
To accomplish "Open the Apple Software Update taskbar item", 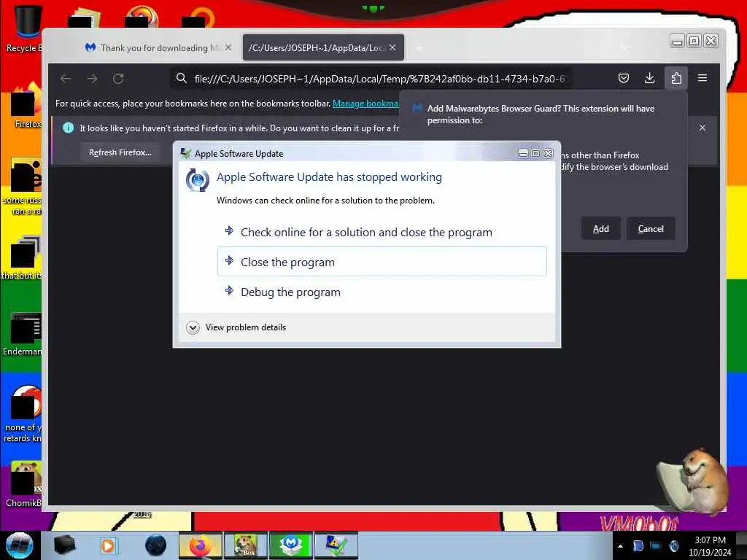I will tap(336, 545).
